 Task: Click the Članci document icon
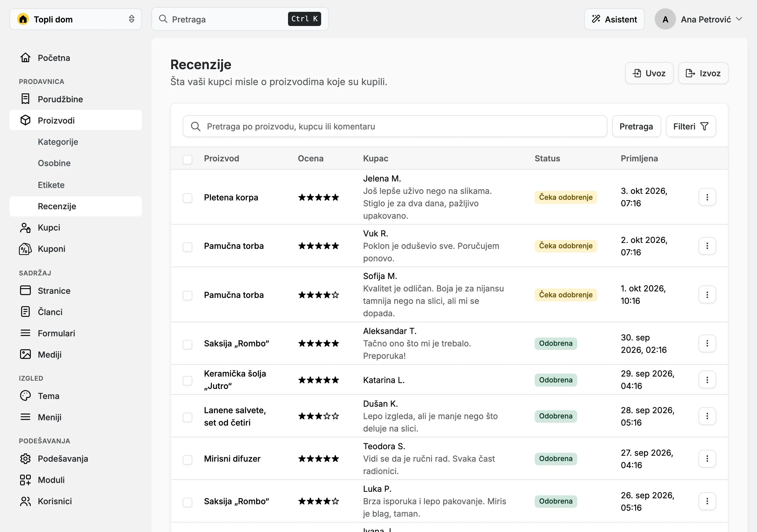click(25, 312)
